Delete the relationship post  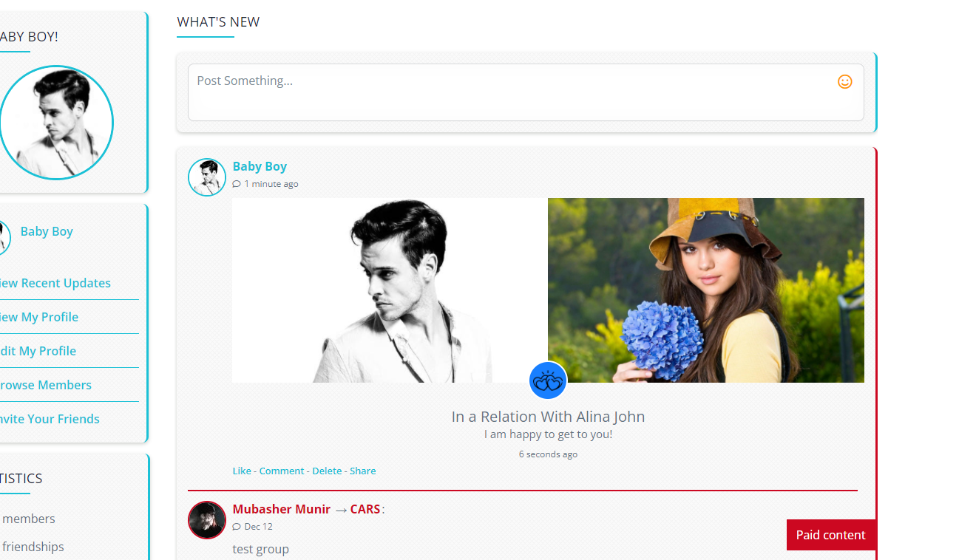pyautogui.click(x=327, y=471)
